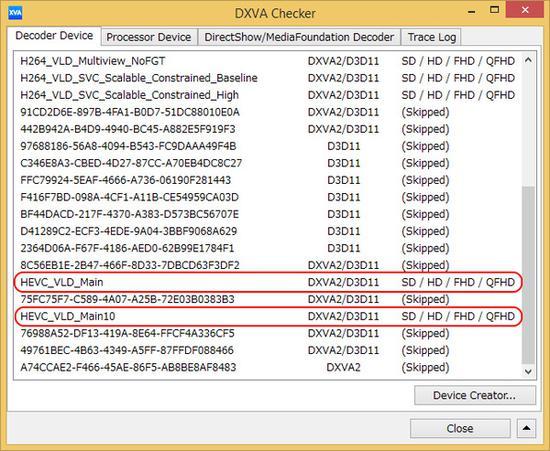Select the 8C56EB1E-2B47-466F-8D33-7DBCD63F3DF2 entry

268,265
